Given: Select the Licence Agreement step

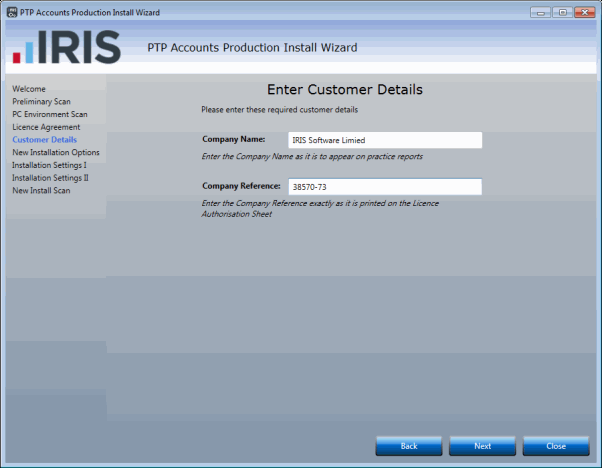Looking at the screenshot, I should (46, 127).
